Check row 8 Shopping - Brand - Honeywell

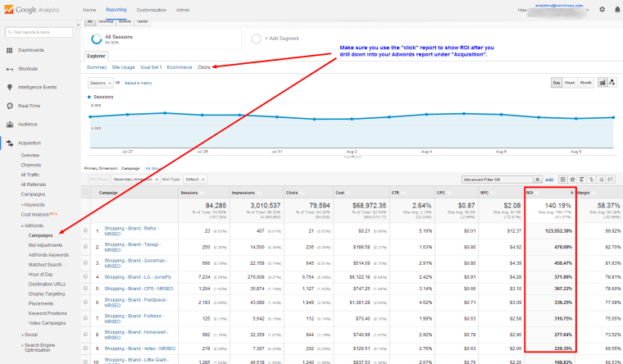coord(86,334)
